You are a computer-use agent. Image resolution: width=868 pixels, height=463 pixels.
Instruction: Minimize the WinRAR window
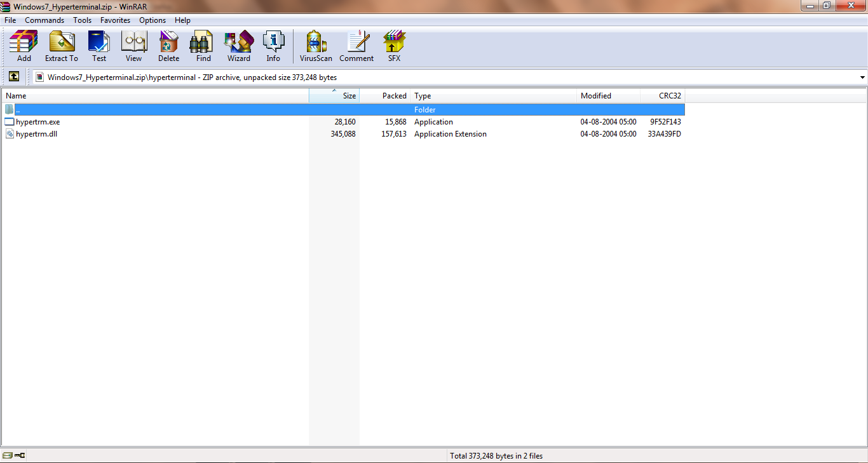[x=810, y=5]
